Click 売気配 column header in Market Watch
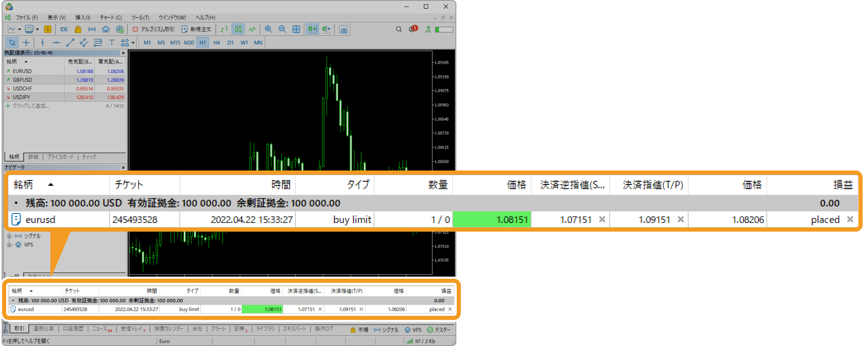The width and height of the screenshot is (868, 346). pyautogui.click(x=80, y=62)
